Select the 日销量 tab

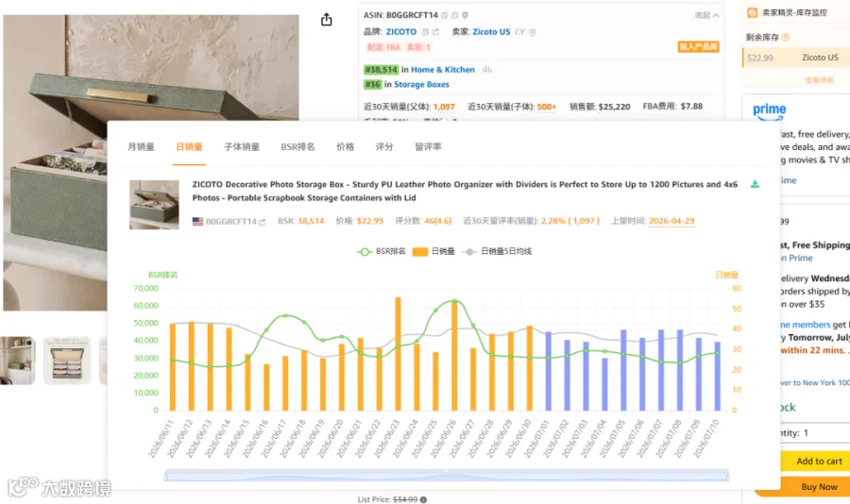[189, 147]
